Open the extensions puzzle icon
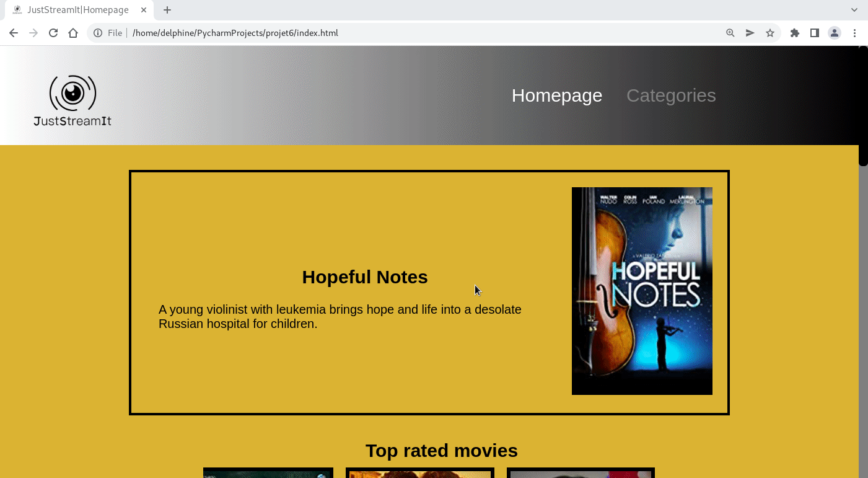The width and height of the screenshot is (868, 478). [x=795, y=33]
